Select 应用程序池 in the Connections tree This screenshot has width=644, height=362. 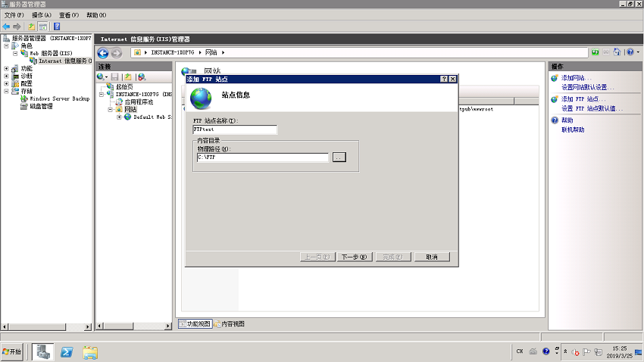click(x=139, y=101)
